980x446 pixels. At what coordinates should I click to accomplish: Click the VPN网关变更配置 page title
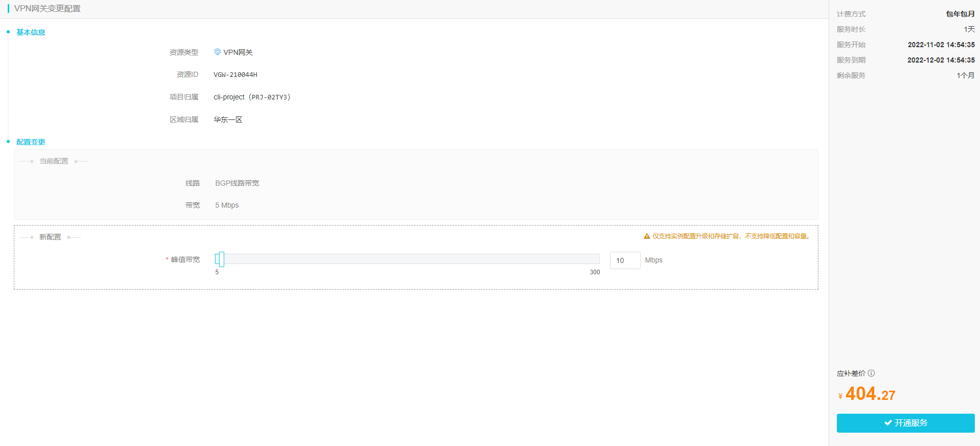(x=47, y=9)
